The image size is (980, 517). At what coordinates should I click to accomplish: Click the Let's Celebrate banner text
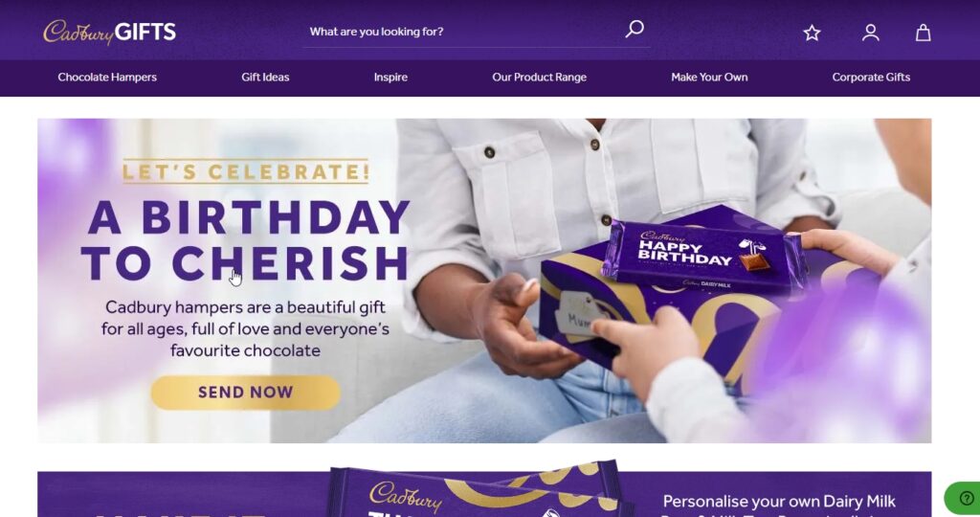click(x=246, y=171)
